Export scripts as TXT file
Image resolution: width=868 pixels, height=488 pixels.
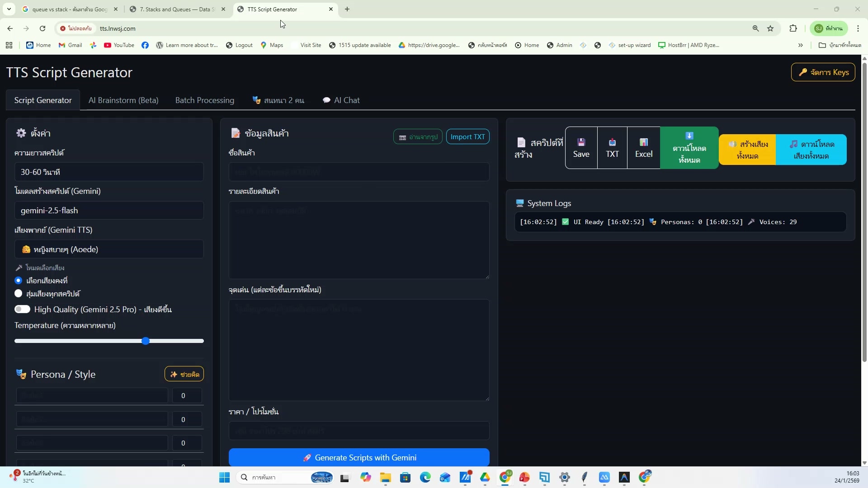612,148
